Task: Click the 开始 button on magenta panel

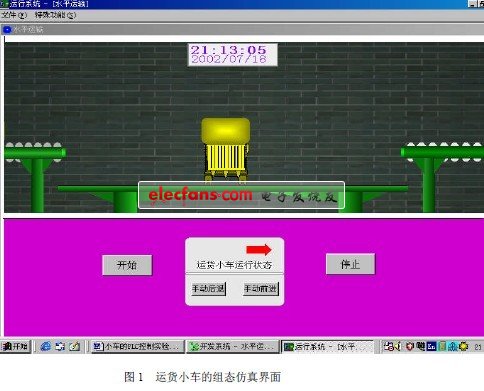Action: click(x=127, y=265)
